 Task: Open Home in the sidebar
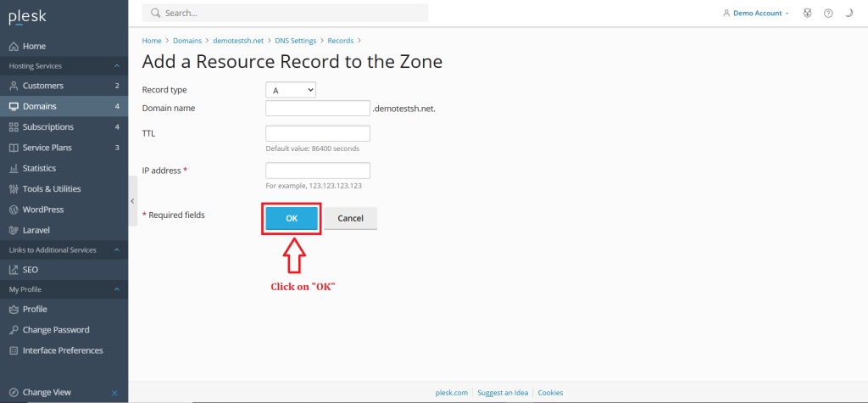64,47
